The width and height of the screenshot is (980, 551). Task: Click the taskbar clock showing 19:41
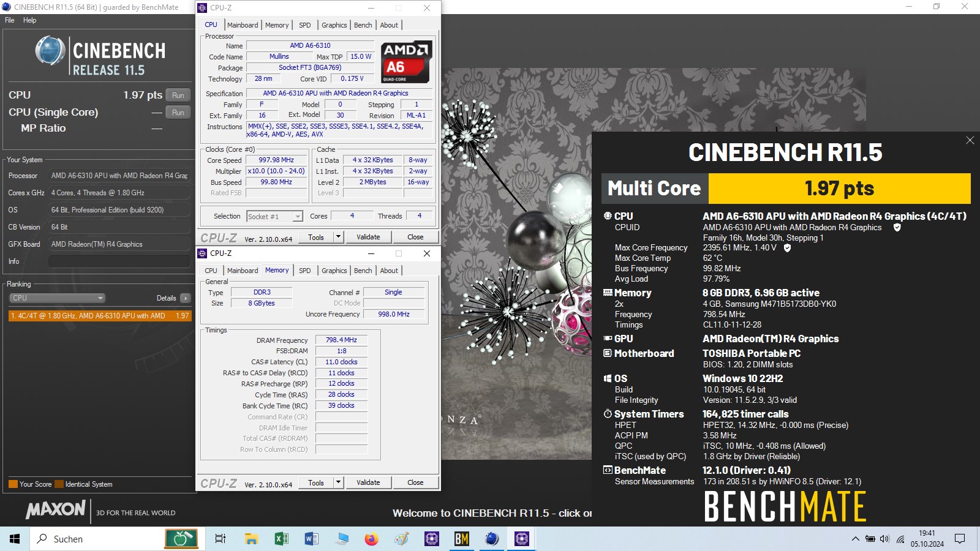(927, 539)
